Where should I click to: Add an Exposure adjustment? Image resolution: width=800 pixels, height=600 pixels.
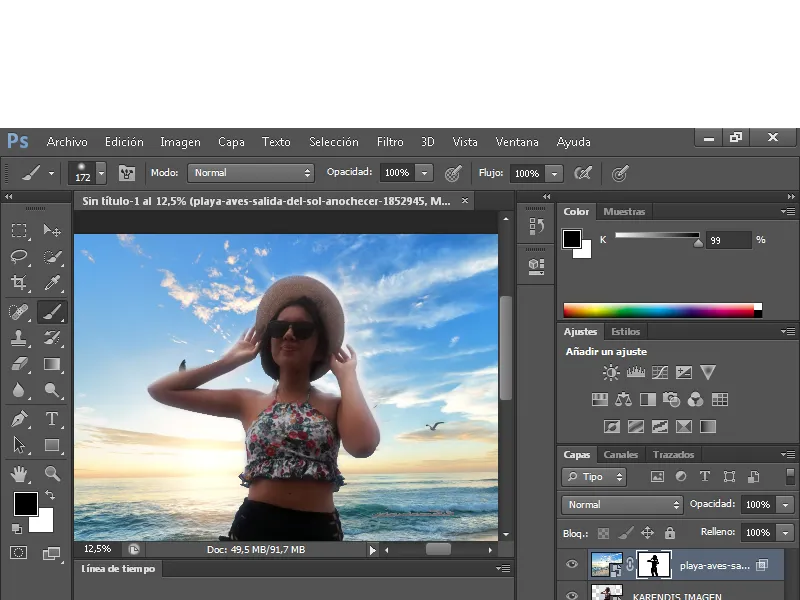click(x=684, y=372)
